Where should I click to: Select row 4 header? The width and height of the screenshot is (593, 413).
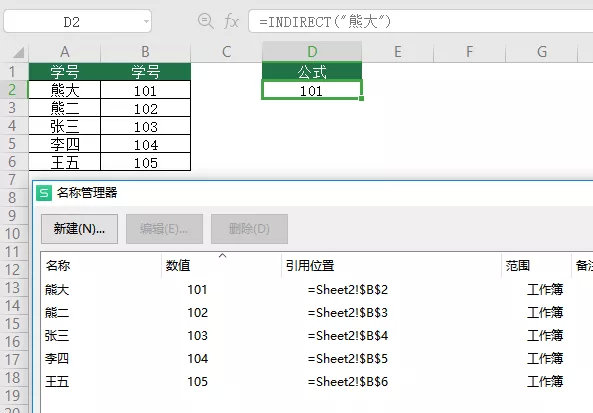(14, 126)
